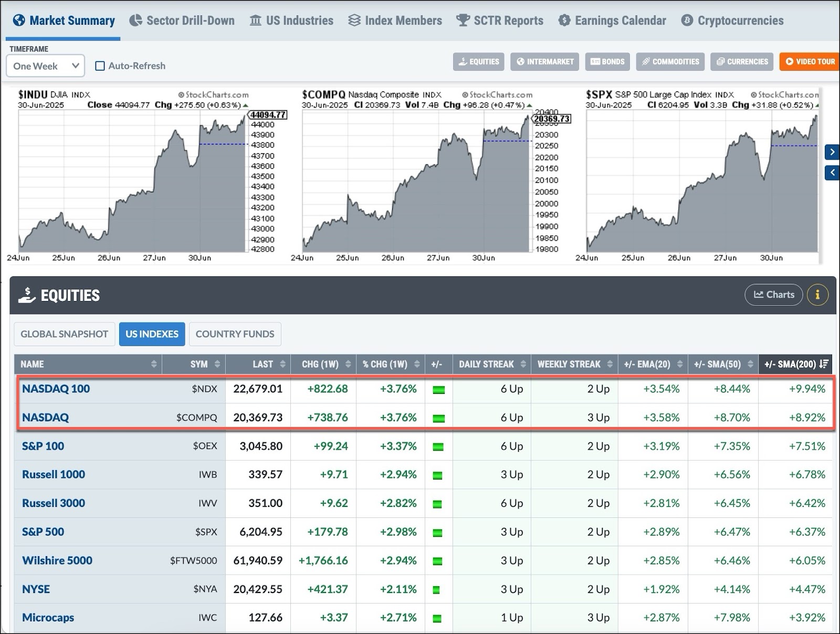Screen dimensions: 840x634
Task: Jump to the Currencies section button
Action: pos(742,61)
